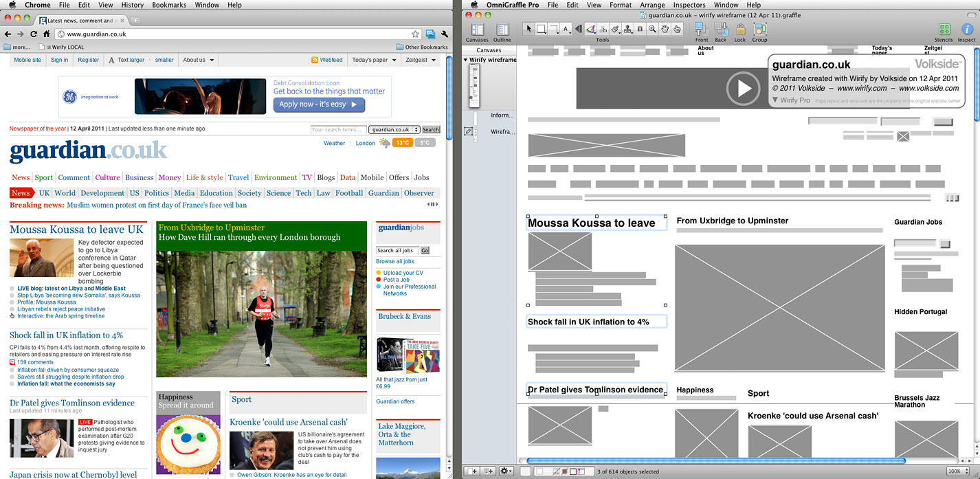Select the Latest news Chrome tab
The width and height of the screenshot is (980, 479).
(x=81, y=21)
